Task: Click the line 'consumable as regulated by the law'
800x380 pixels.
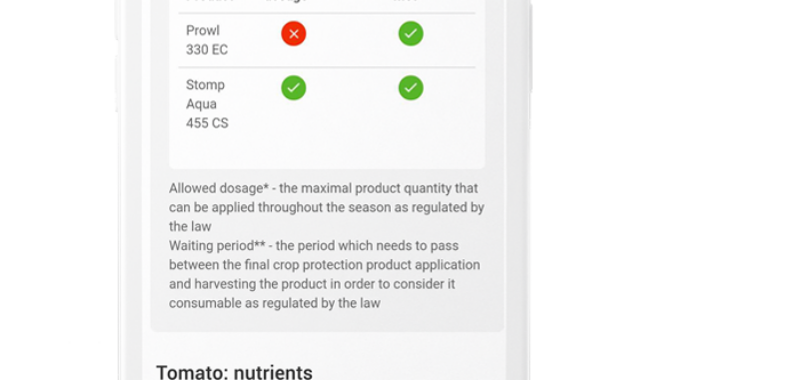Action: [274, 303]
